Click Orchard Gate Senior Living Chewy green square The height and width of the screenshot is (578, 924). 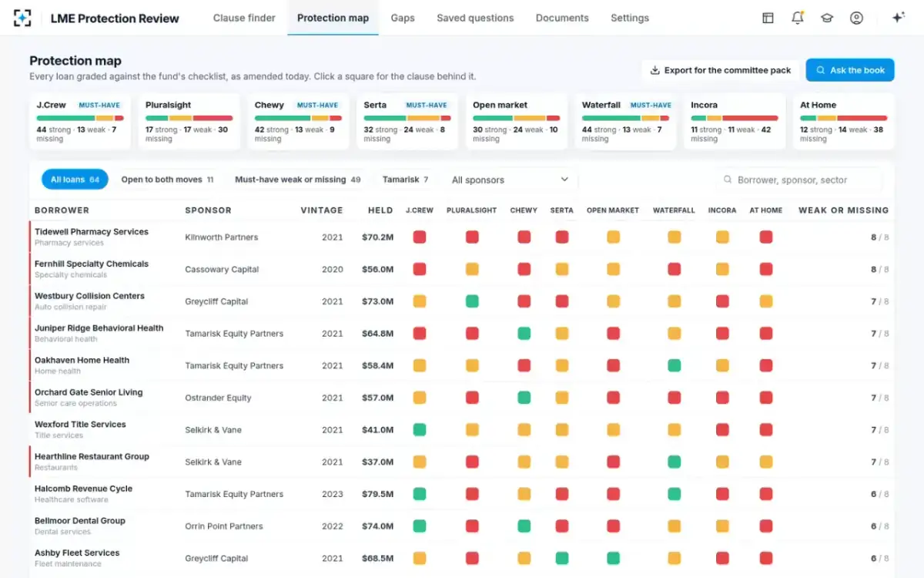[524, 398]
